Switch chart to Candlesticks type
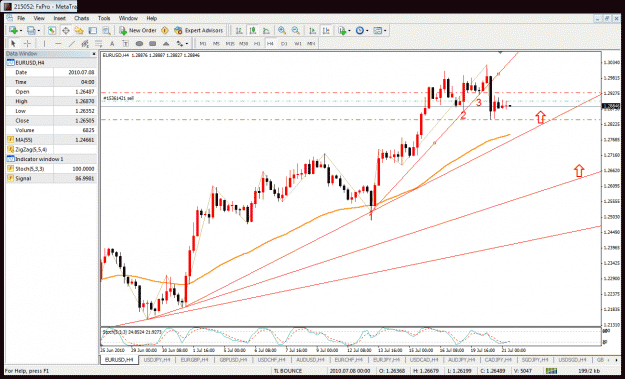 click(x=253, y=30)
